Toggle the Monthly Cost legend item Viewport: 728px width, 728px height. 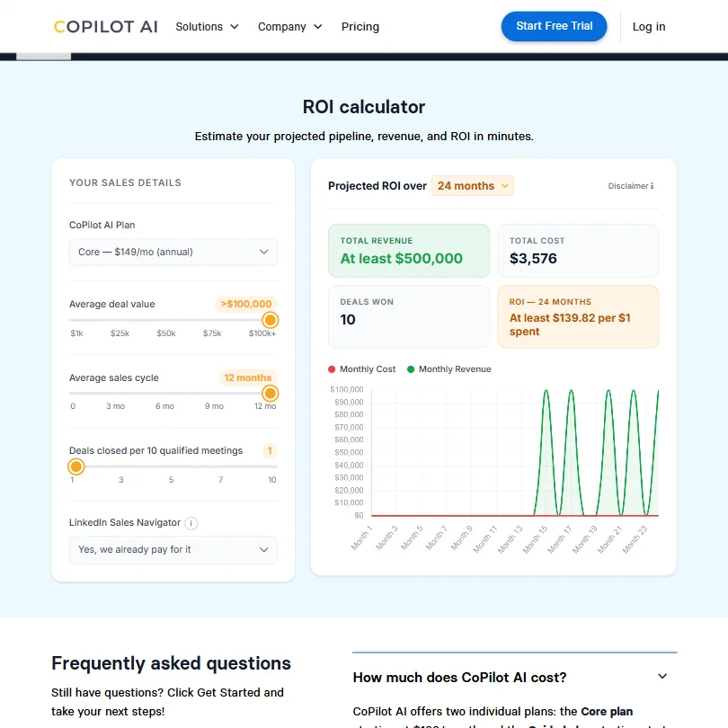coord(361,369)
